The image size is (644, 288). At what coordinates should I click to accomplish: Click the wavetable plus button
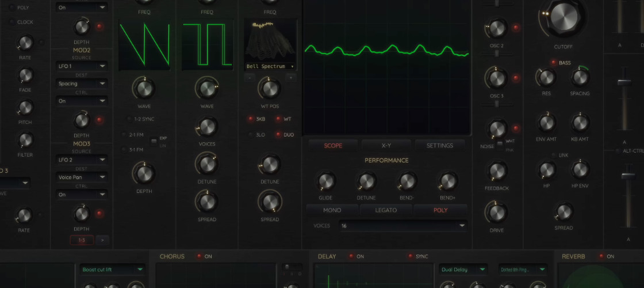click(x=291, y=77)
